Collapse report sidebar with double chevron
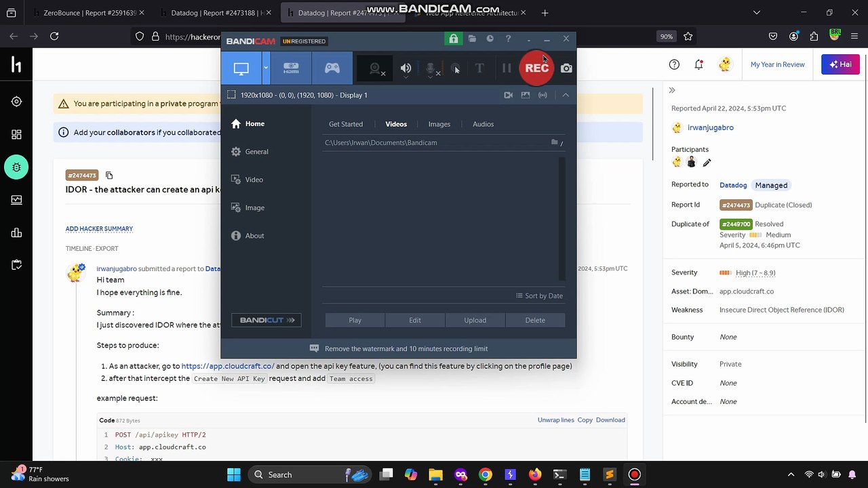 point(672,90)
